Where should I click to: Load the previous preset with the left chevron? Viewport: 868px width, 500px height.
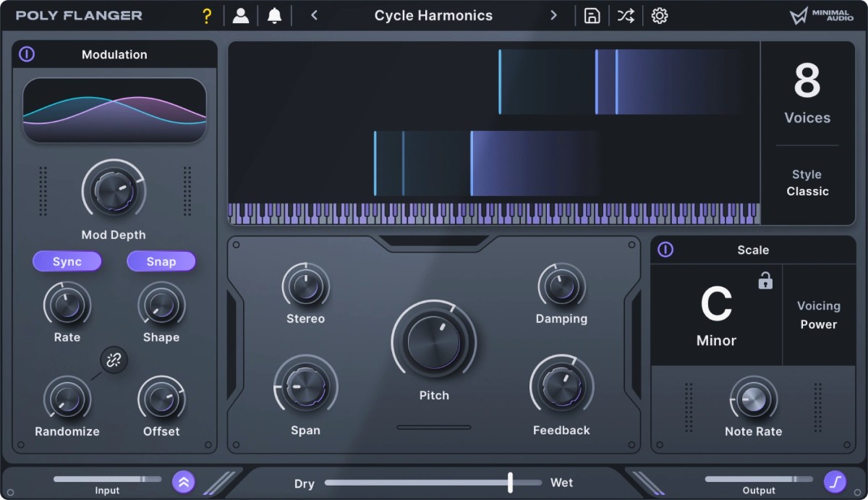click(x=313, y=14)
